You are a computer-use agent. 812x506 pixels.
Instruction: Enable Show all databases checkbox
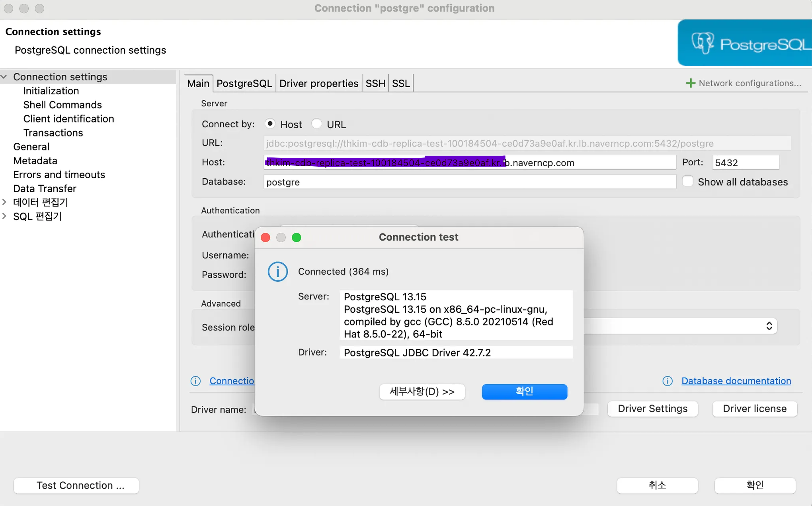[x=687, y=181]
